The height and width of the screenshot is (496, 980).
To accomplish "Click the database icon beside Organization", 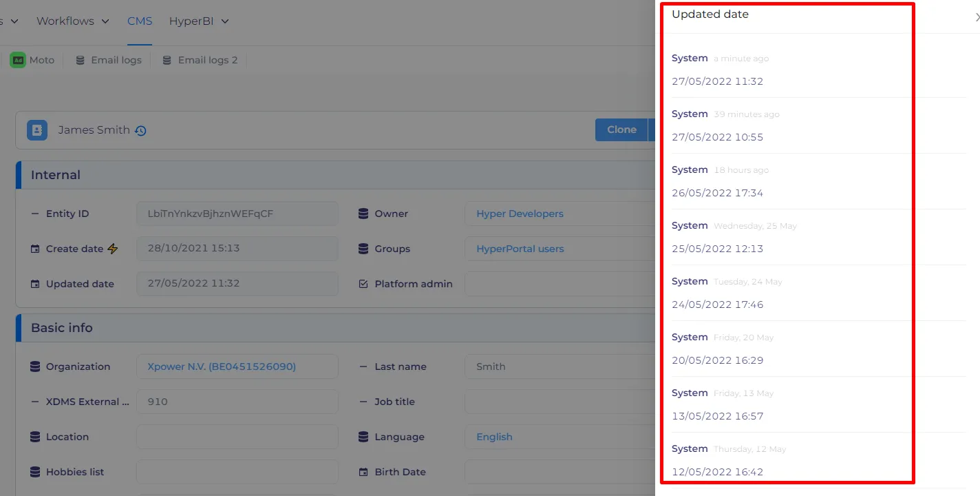I will (35, 366).
